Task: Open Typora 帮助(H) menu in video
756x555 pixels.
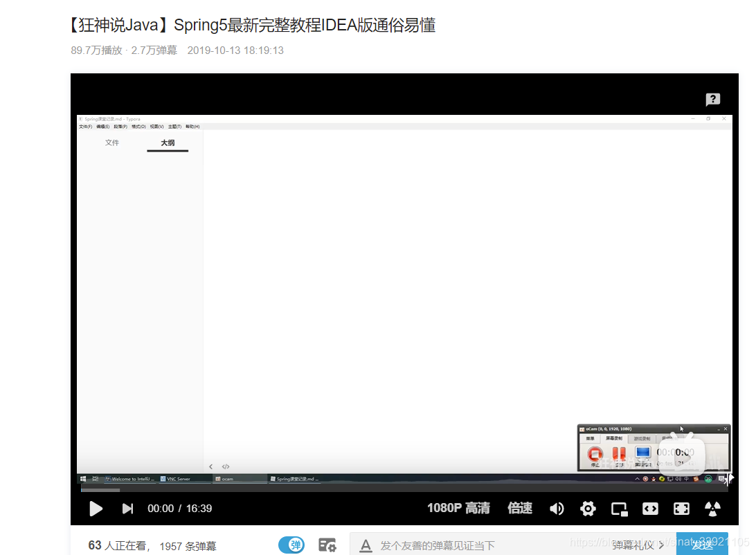Action: (x=192, y=127)
